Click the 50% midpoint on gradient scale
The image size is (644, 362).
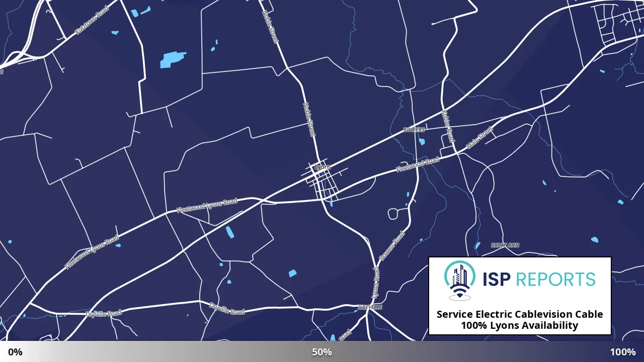[x=322, y=352]
